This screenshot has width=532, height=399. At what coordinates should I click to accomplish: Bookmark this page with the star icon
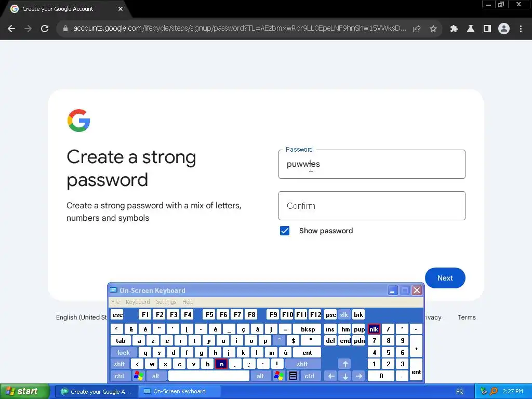click(433, 29)
